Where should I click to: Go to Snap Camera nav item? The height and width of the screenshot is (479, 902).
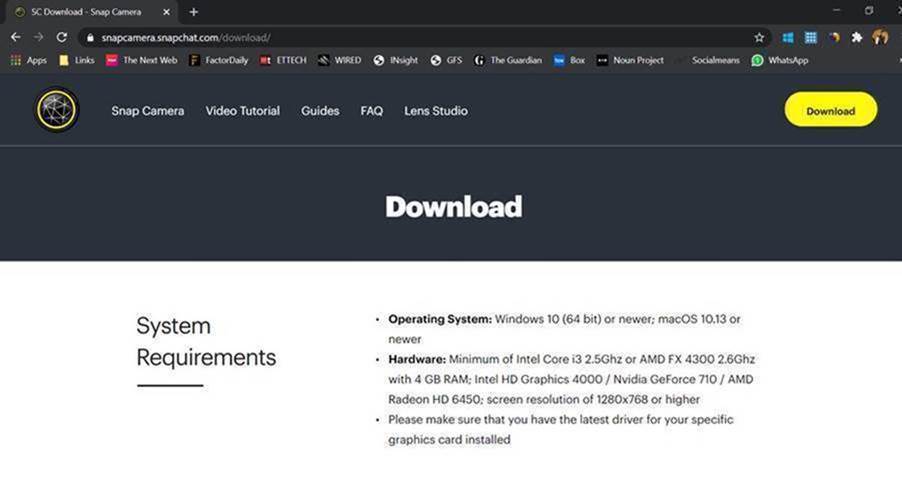(x=148, y=111)
